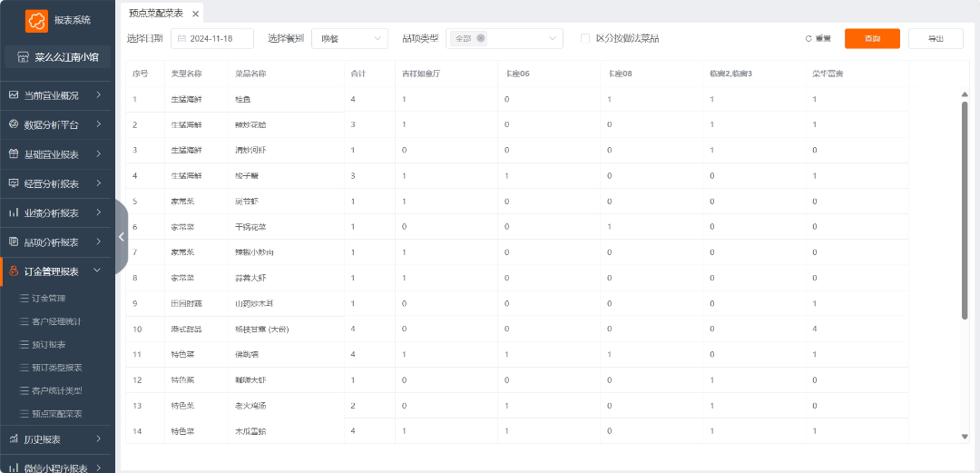The image size is (980, 473).
Task: Open the 品项类型 dropdown
Action: click(x=505, y=38)
